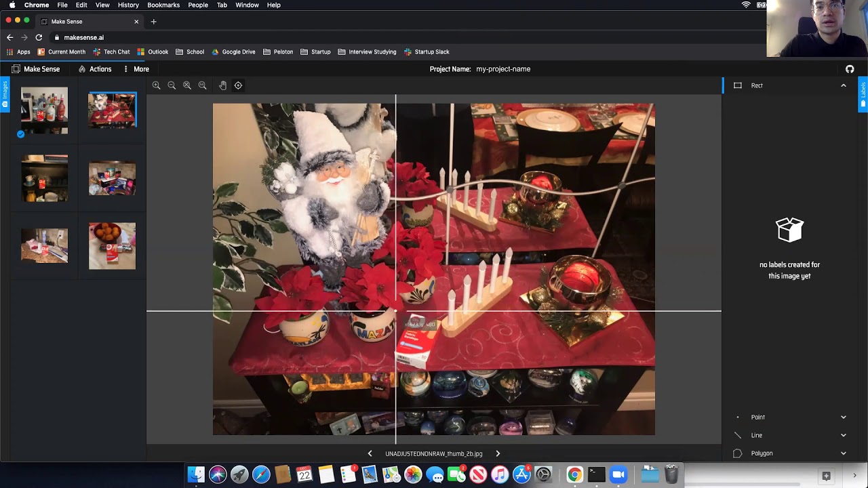Open the Peloton bookmark folder
868x488 pixels.
[278, 52]
